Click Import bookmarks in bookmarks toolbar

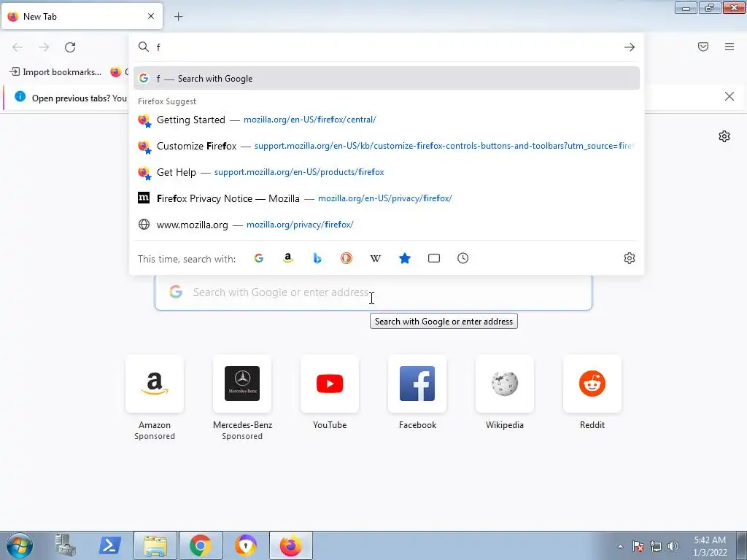click(x=55, y=72)
